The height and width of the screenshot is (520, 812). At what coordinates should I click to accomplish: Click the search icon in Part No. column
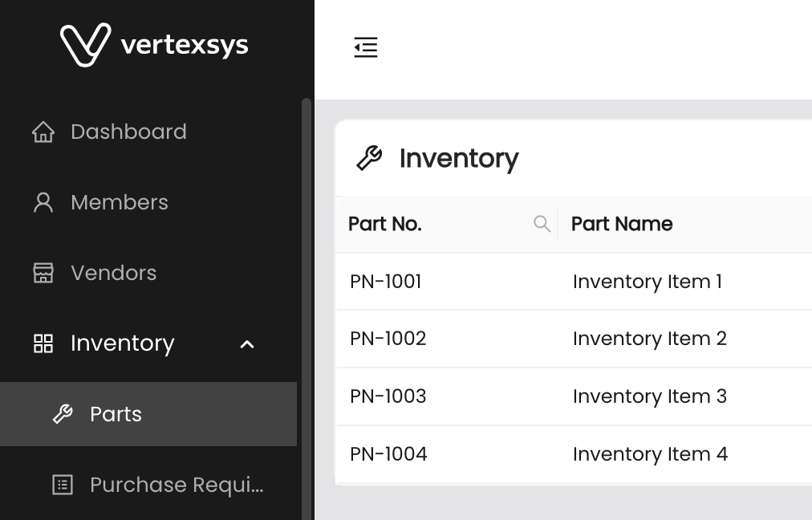click(542, 224)
